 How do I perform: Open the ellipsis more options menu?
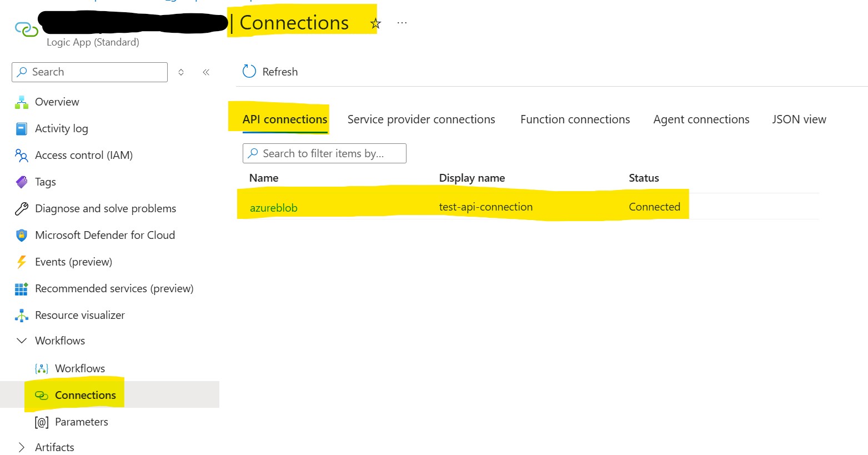[402, 23]
